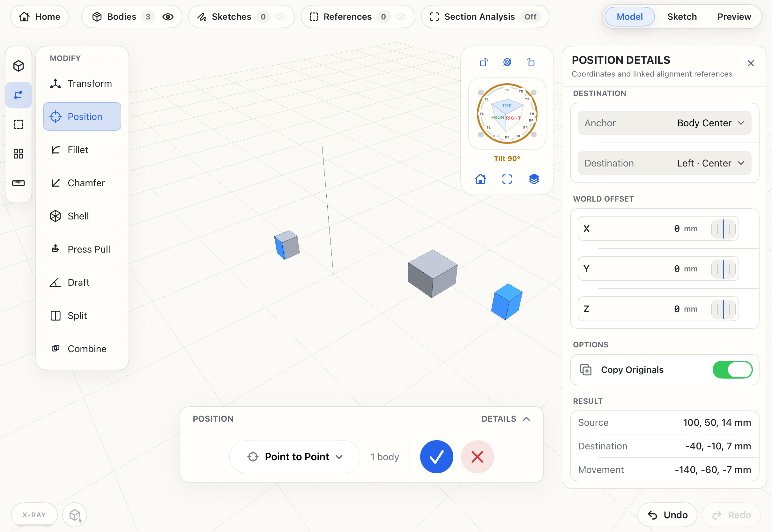Open the Anchor Body Center dropdown

[x=664, y=123]
